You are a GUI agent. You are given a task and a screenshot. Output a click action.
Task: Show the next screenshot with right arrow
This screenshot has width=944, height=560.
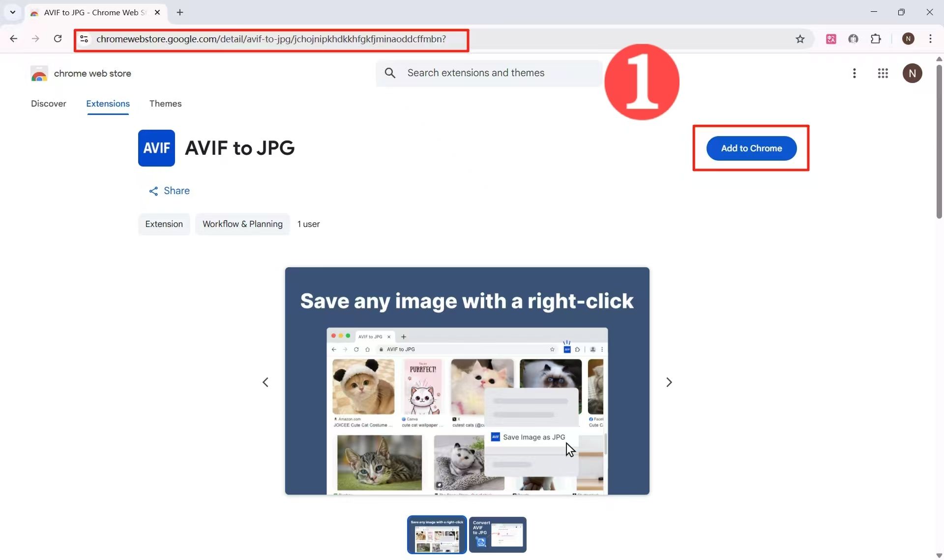(669, 382)
